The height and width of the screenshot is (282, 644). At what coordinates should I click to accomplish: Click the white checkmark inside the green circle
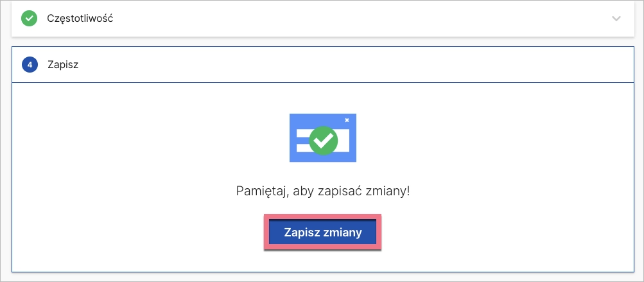(323, 141)
